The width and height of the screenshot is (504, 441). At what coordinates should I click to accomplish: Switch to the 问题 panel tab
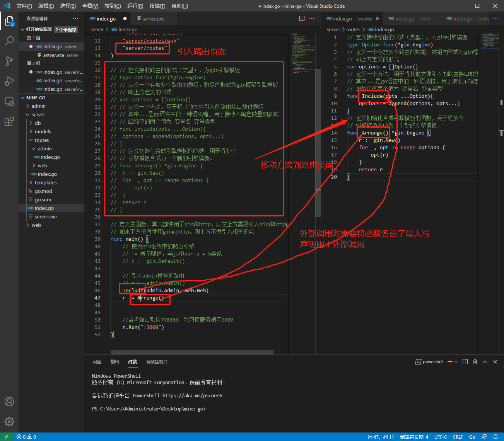(97, 362)
